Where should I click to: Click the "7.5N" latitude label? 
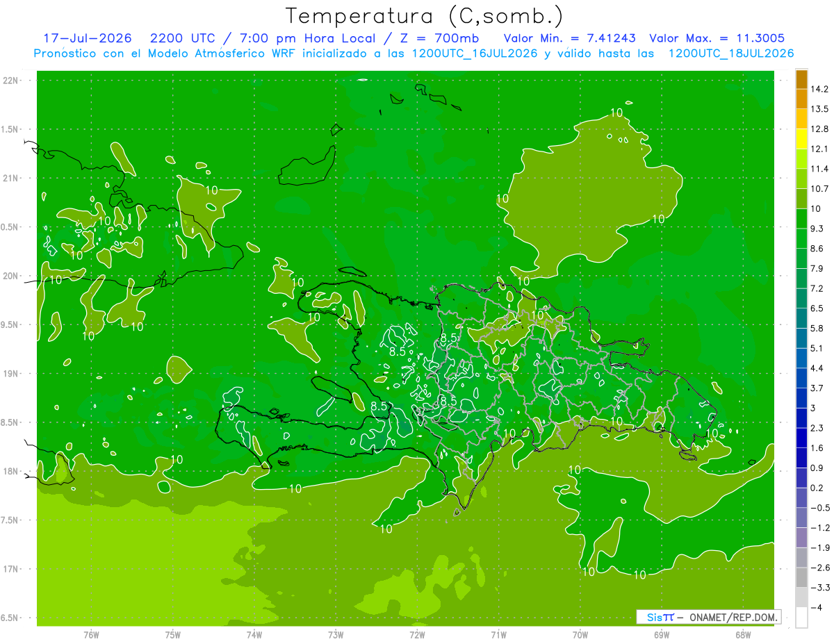click(x=9, y=520)
